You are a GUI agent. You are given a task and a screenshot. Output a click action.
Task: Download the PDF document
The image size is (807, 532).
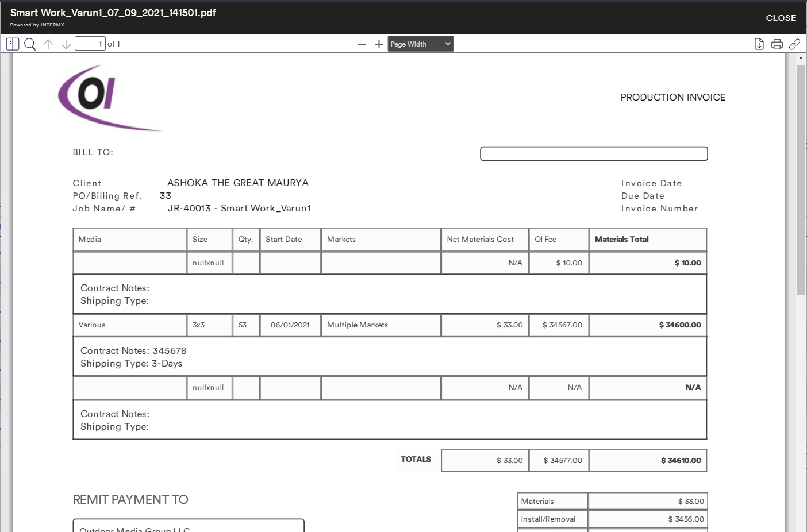(759, 44)
